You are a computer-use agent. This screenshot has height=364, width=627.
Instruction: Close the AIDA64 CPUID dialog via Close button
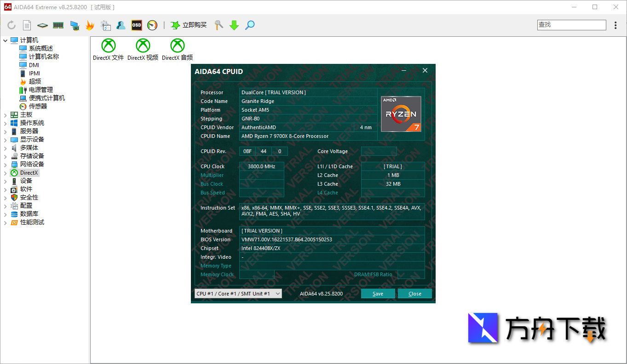click(414, 293)
